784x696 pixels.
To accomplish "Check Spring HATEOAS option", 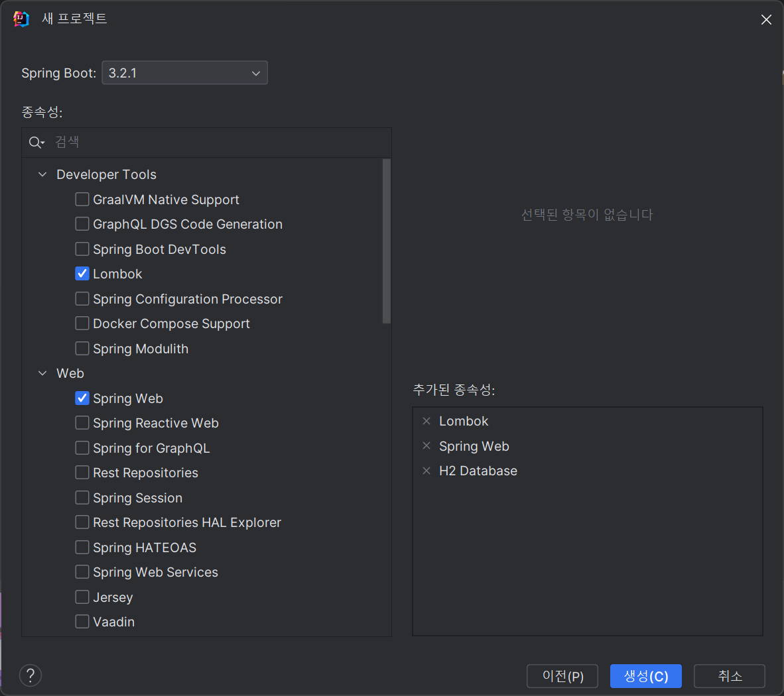I will [x=82, y=547].
